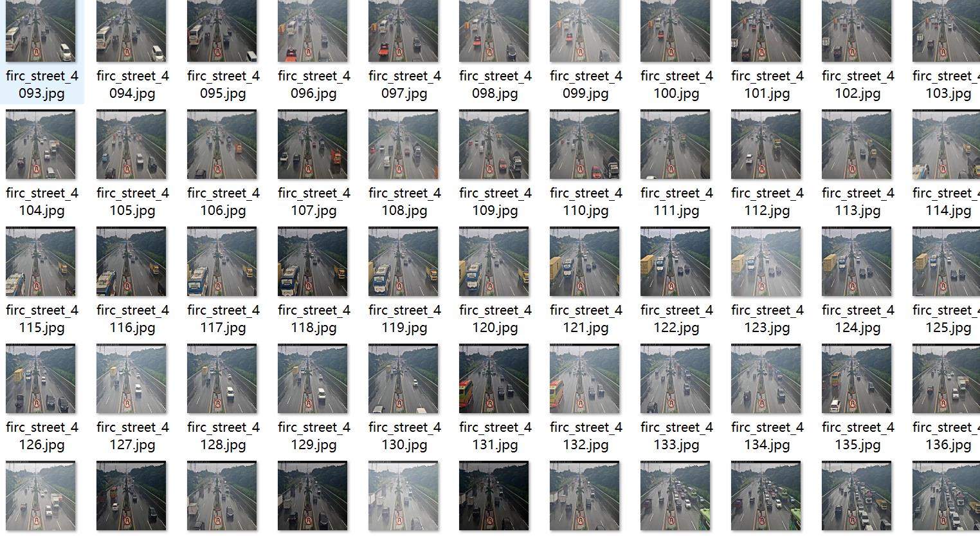Select thumbnail firc_street_4102.jpg
Image resolution: width=980 pixels, height=538 pixels.
pyautogui.click(x=857, y=31)
